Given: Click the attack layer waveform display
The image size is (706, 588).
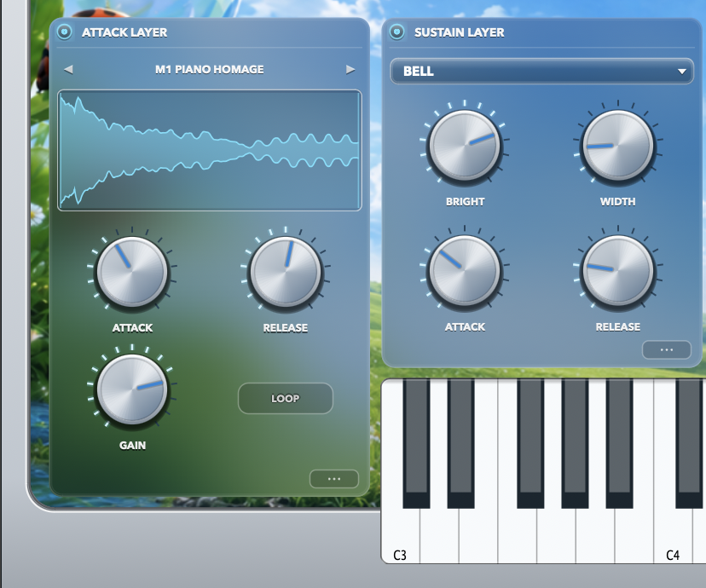Looking at the screenshot, I should point(210,150).
